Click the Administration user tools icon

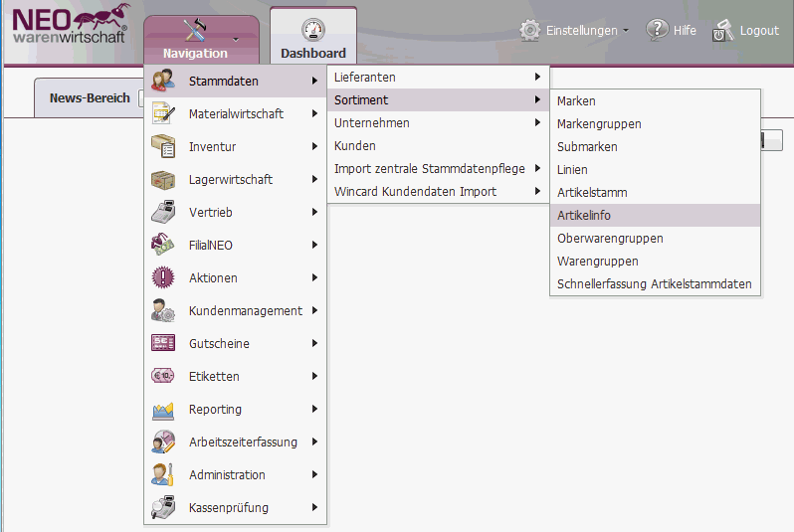pos(163,474)
